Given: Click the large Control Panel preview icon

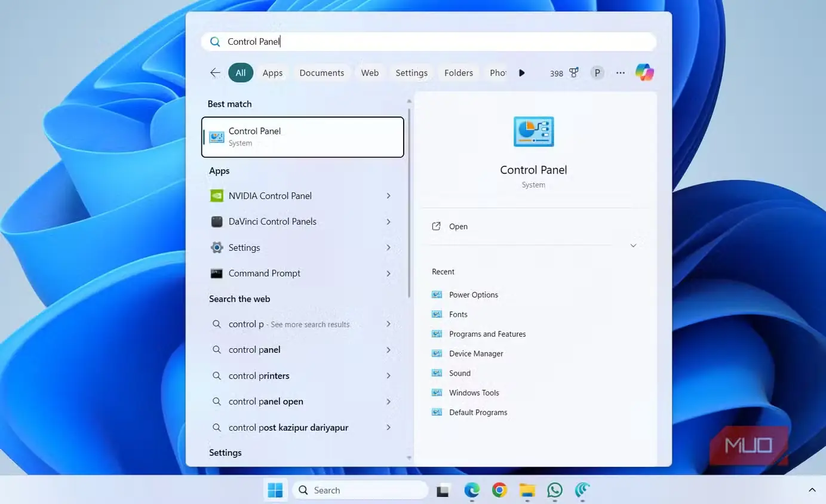Looking at the screenshot, I should [534, 131].
